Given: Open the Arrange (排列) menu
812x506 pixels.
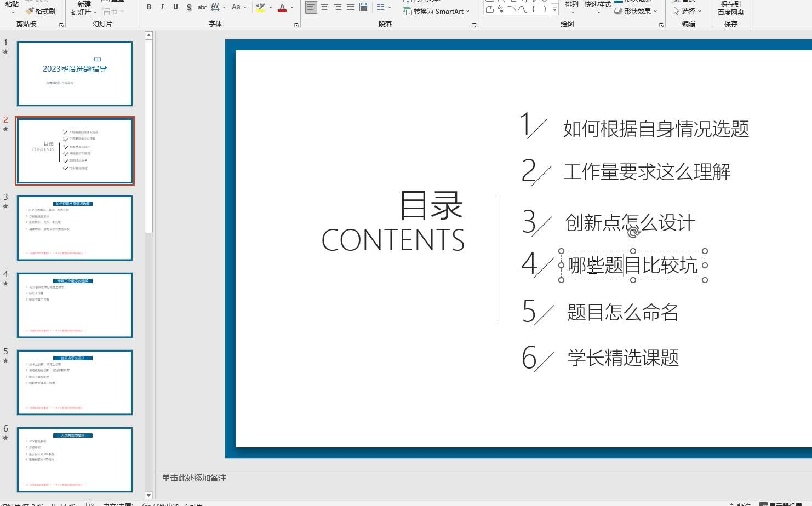Looking at the screenshot, I should click(571, 7).
